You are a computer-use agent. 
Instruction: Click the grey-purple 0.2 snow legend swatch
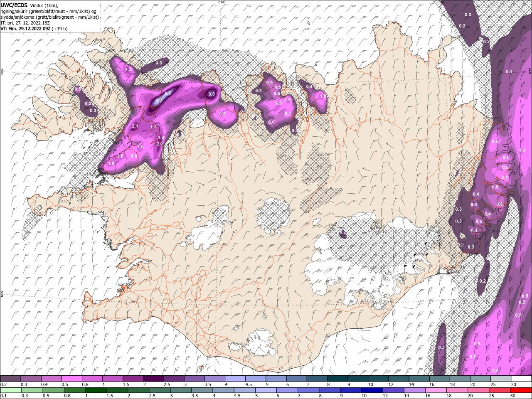point(10,379)
